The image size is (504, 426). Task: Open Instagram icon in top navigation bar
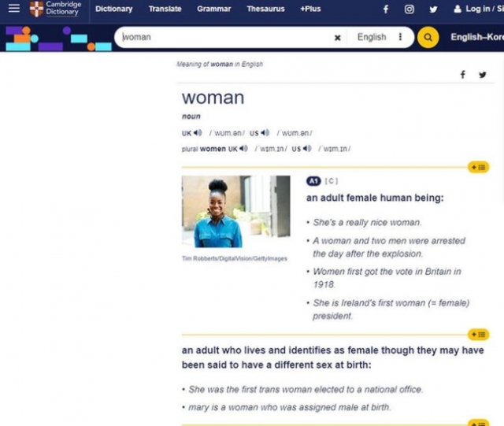point(409,9)
